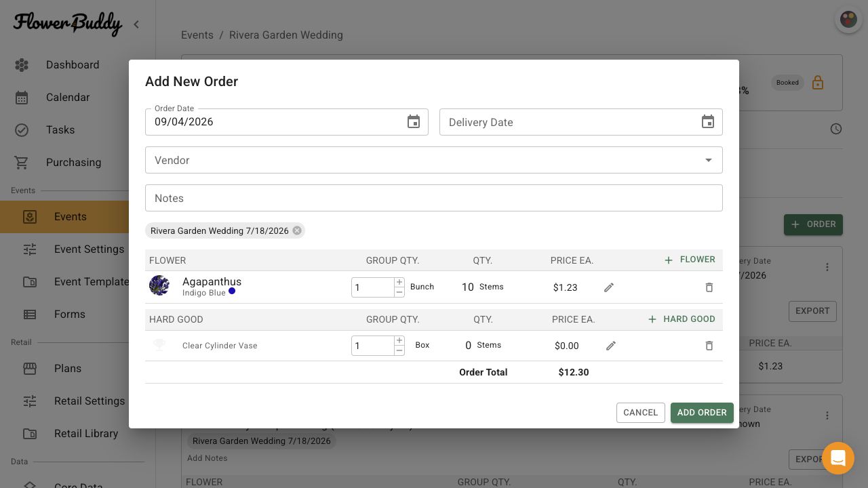The image size is (868, 488).
Task: Open Forms in the sidebar
Action: coord(70,314)
